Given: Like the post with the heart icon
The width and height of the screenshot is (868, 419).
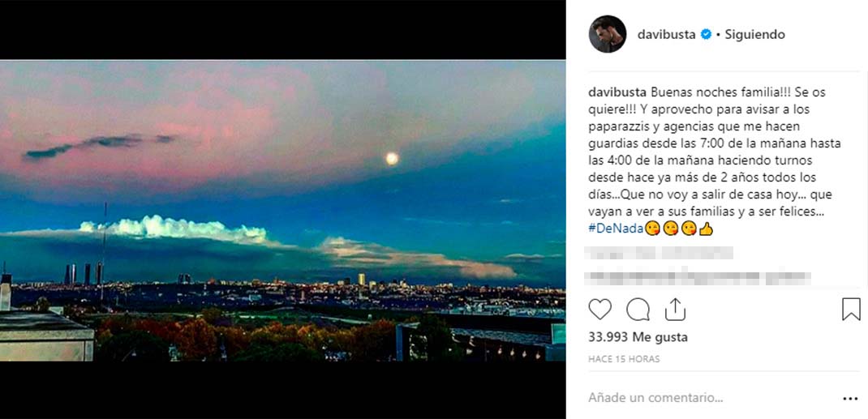Looking at the screenshot, I should pyautogui.click(x=599, y=310).
